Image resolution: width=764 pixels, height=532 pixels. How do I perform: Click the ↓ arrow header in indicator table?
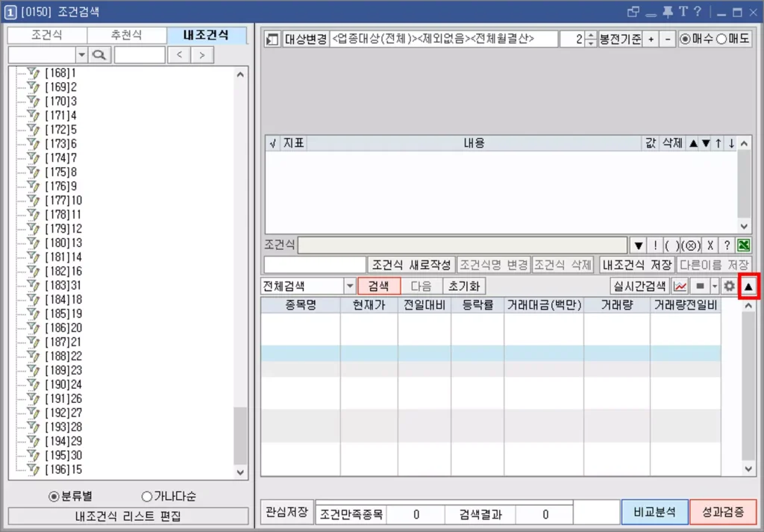[731, 143]
